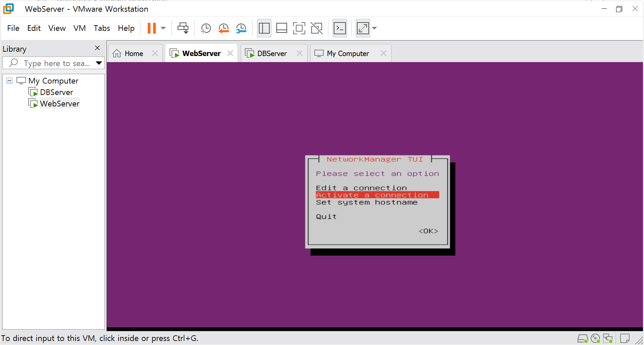Choose Set system hostname in nmtui
This screenshot has height=345, width=644.
(367, 202)
